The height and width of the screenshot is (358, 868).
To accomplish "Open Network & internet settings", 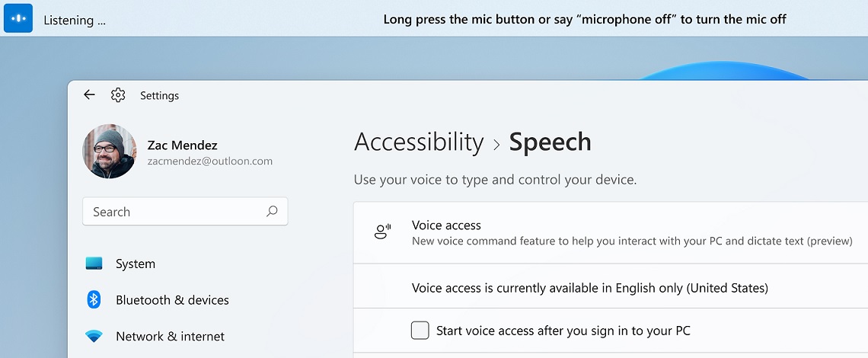I will point(170,337).
